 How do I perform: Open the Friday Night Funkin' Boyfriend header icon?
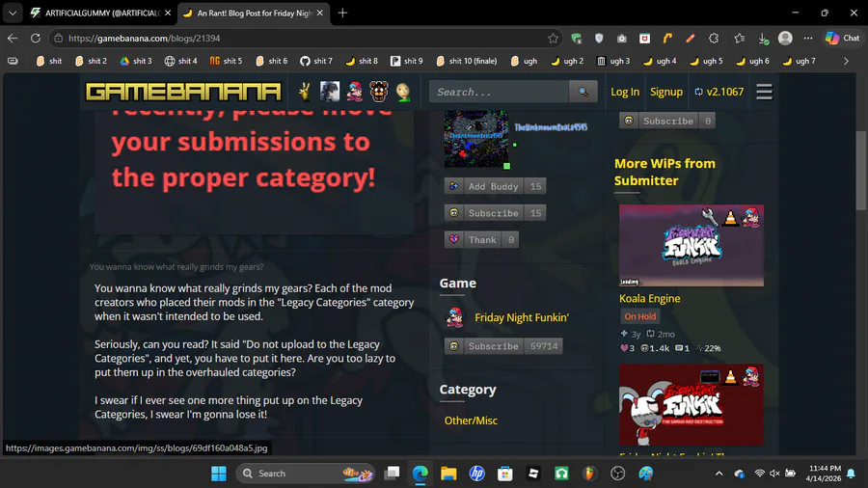pyautogui.click(x=354, y=92)
